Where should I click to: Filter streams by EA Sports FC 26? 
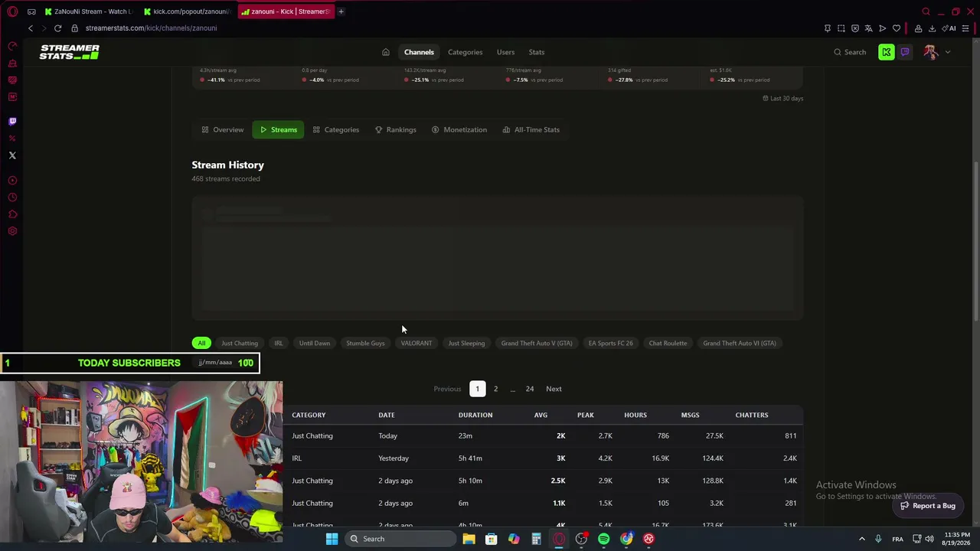pyautogui.click(x=611, y=344)
